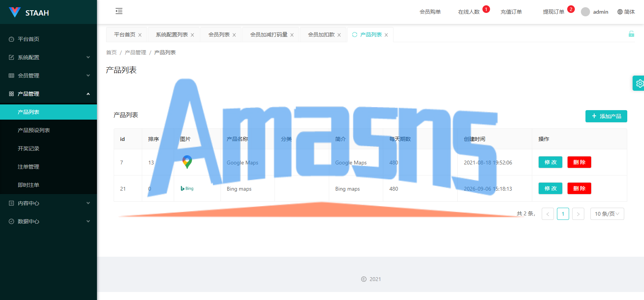The image size is (644, 300).
Task: Open the settings gear panel on right edge
Action: (639, 83)
